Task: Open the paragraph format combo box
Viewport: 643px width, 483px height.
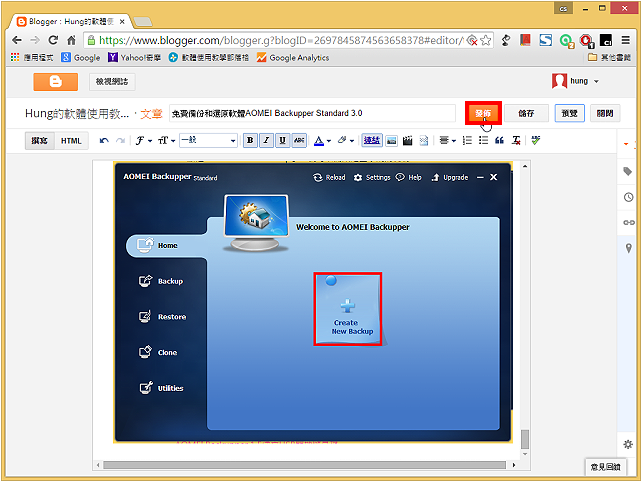Action: pyautogui.click(x=208, y=141)
